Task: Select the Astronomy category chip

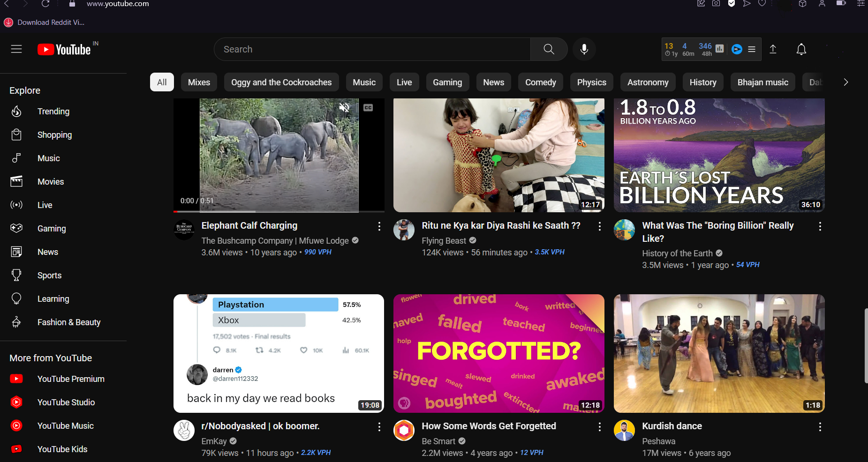Action: click(648, 82)
